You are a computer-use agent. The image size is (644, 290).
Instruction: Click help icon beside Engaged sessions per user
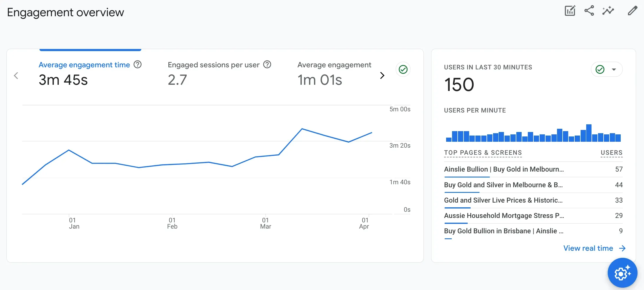[x=267, y=64]
